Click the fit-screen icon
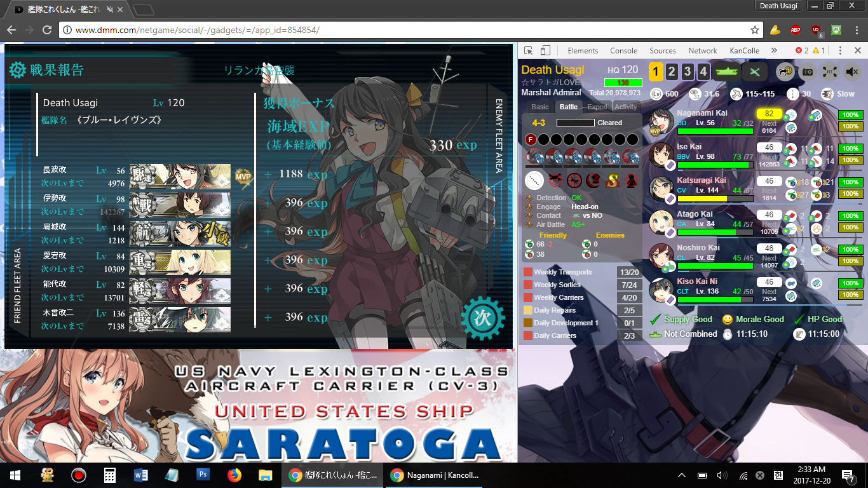 830,72
